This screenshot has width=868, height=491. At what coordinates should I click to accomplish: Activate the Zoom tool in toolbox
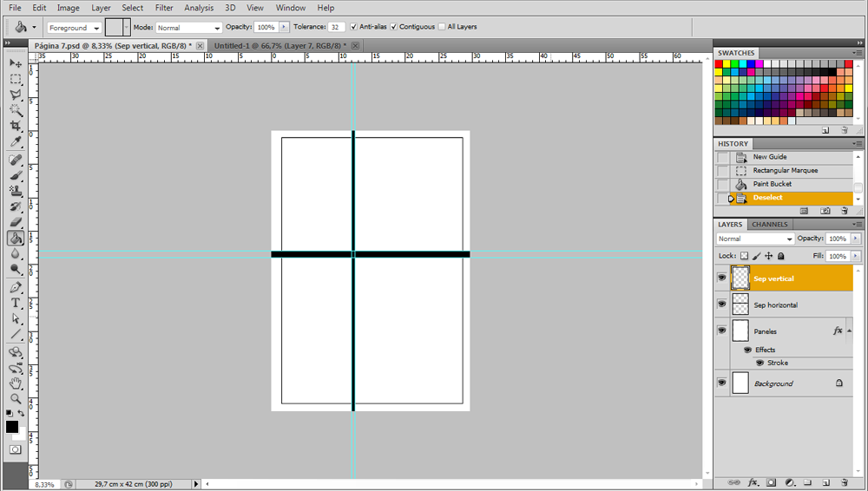pos(16,398)
